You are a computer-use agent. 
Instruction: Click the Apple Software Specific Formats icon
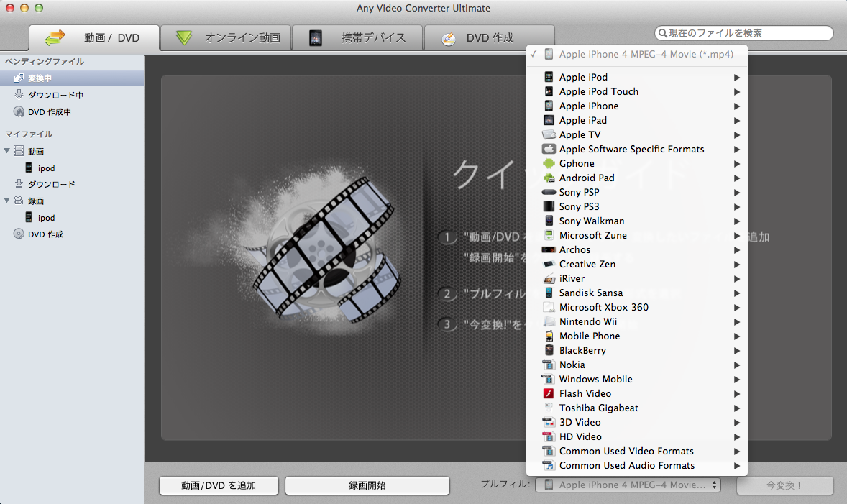coord(549,149)
